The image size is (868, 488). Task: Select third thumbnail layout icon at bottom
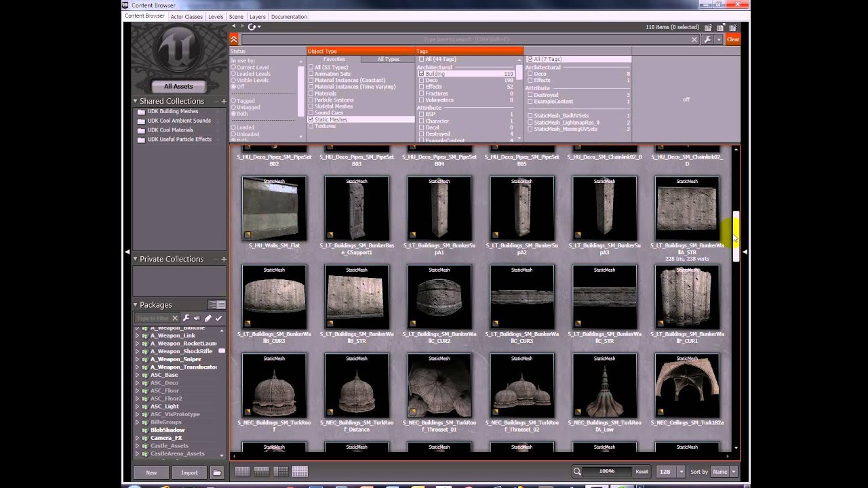pos(280,472)
